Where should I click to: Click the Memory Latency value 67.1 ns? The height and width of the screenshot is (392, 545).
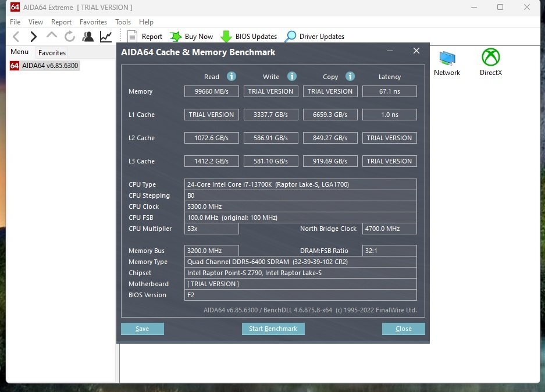390,91
